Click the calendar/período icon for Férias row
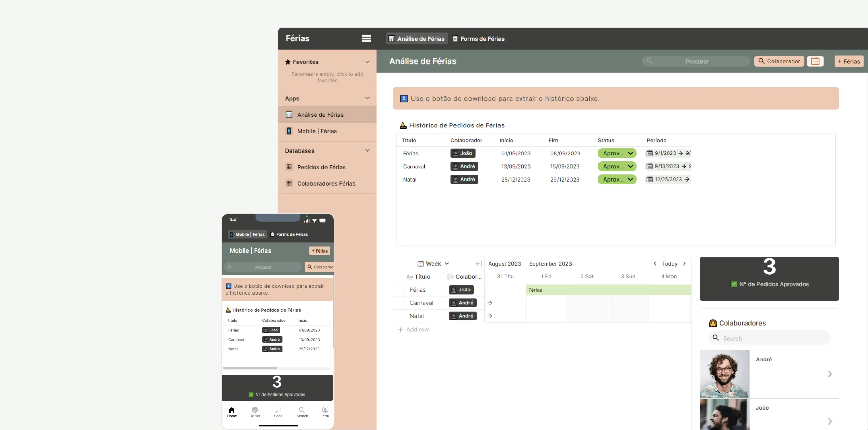 pos(649,153)
